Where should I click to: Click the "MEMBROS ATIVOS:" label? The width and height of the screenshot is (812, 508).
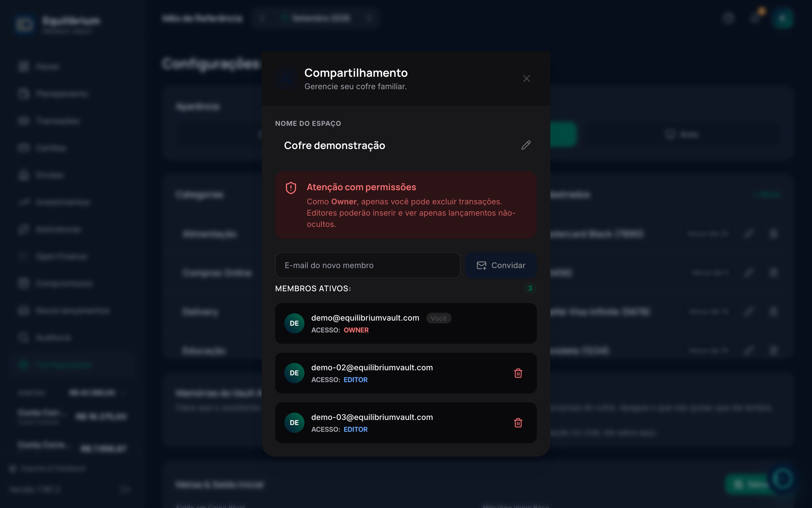tap(313, 289)
